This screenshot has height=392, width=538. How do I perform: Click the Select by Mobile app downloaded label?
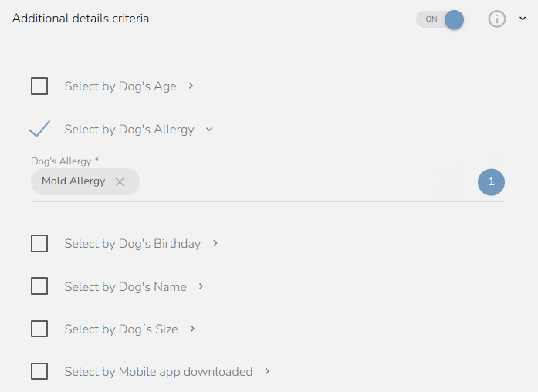click(x=158, y=372)
